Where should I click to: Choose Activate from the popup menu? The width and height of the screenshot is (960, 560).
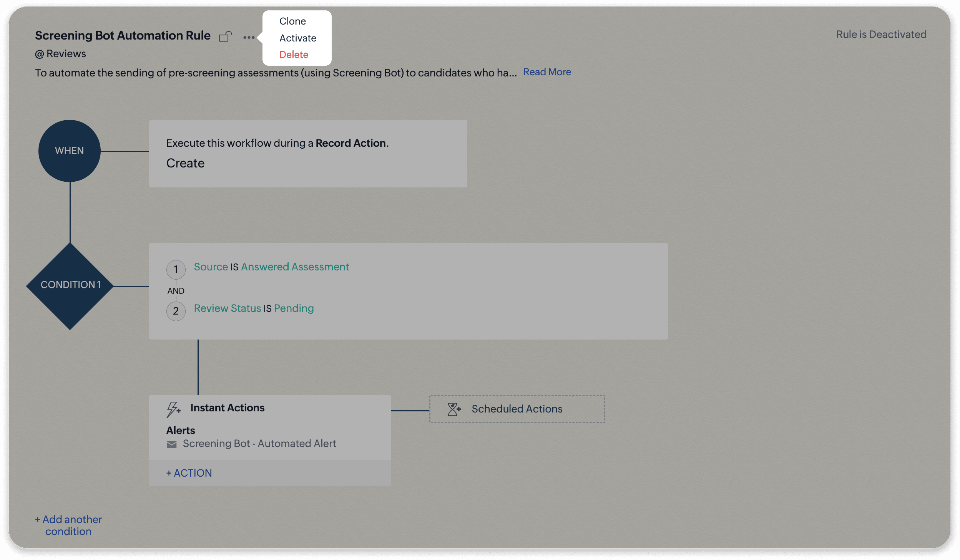297,38
